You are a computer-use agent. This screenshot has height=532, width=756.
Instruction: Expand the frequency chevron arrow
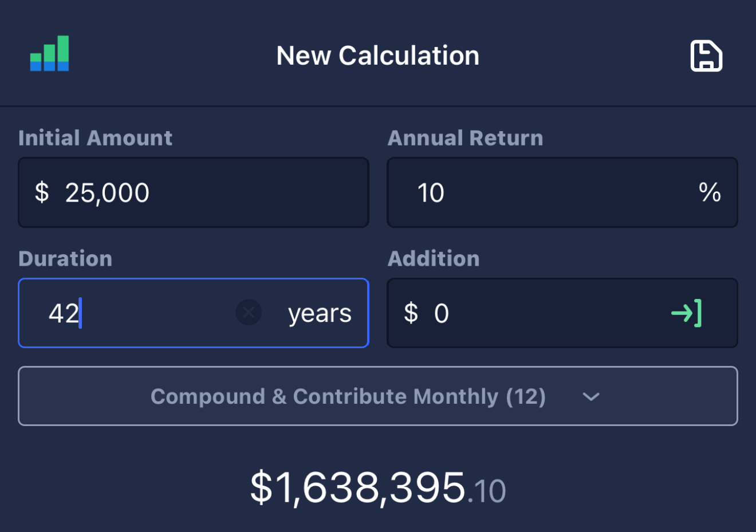click(590, 396)
